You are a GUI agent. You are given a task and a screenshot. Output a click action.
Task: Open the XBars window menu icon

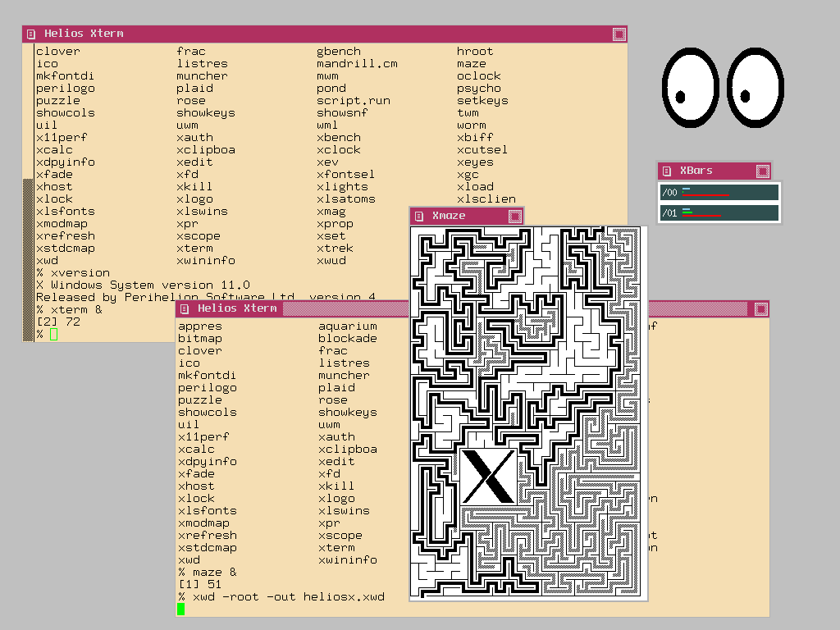click(666, 171)
